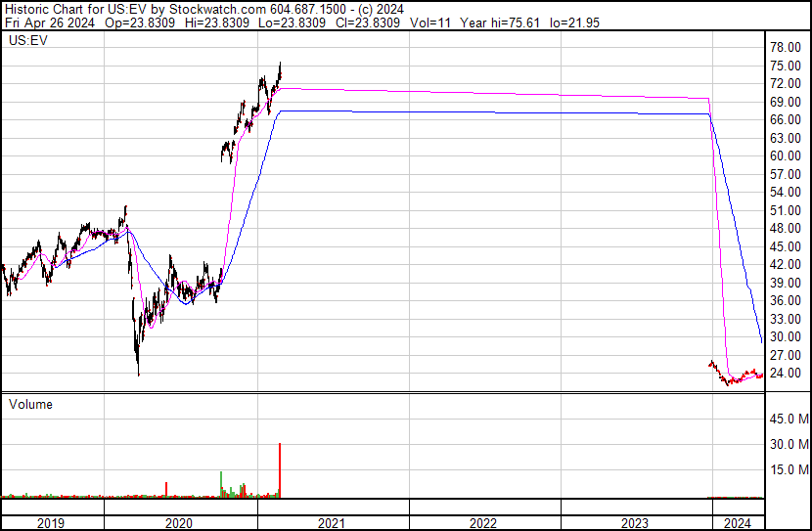Select the 2022 year label on timeline

tap(483, 523)
